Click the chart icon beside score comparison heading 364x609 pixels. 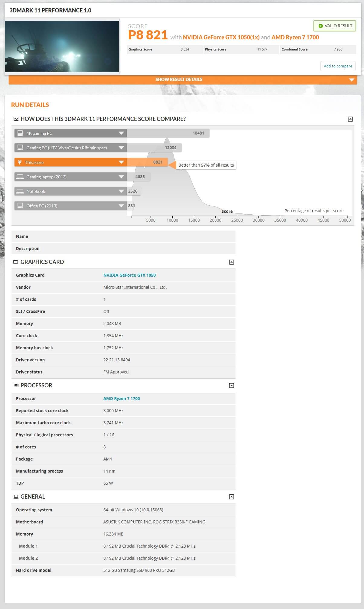point(16,119)
